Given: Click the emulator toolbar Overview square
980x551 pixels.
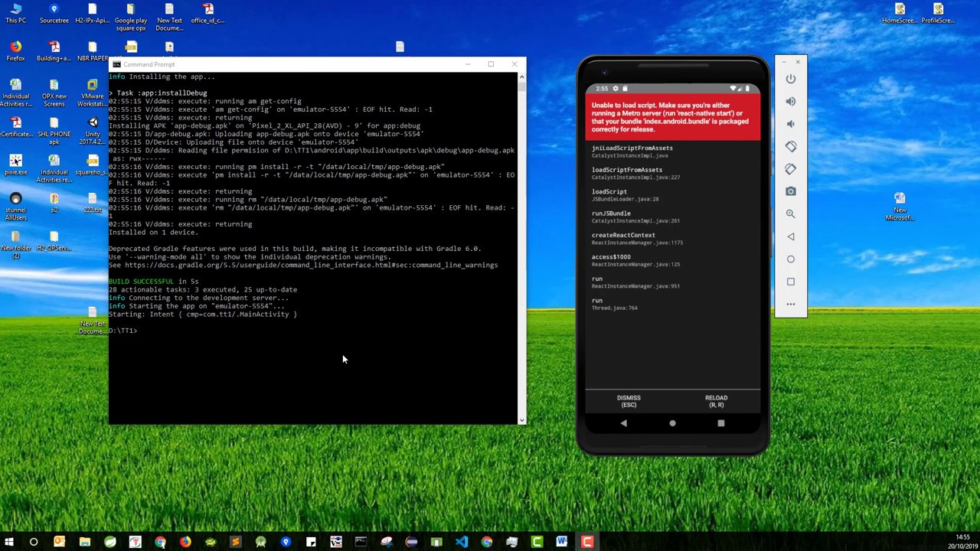Looking at the screenshot, I should (x=791, y=282).
